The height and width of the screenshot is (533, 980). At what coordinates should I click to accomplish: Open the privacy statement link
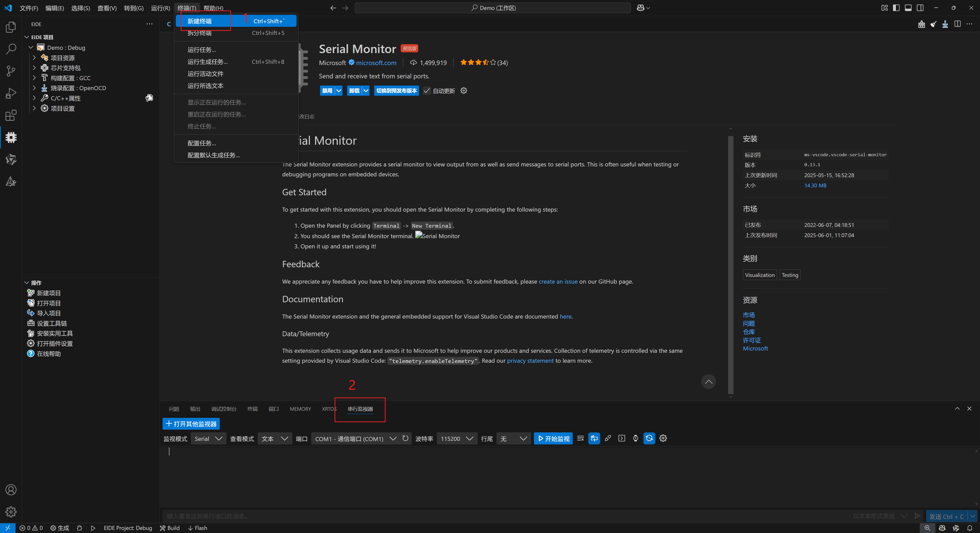point(530,361)
